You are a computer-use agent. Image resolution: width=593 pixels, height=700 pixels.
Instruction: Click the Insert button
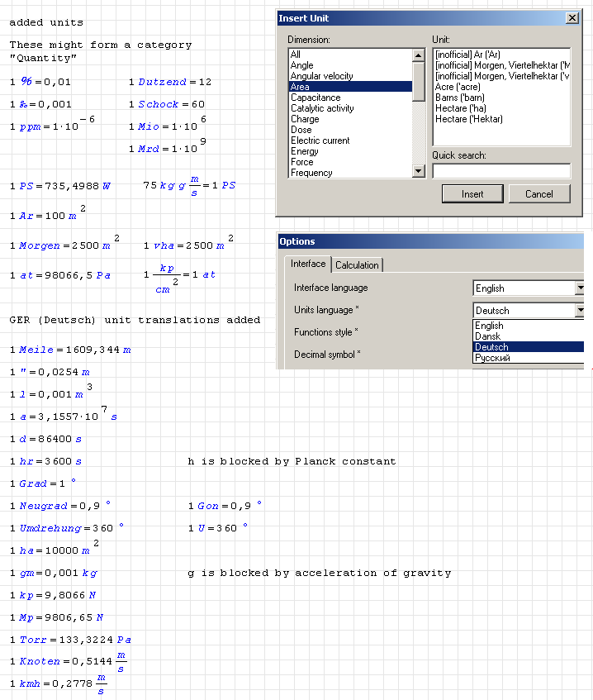(x=473, y=194)
